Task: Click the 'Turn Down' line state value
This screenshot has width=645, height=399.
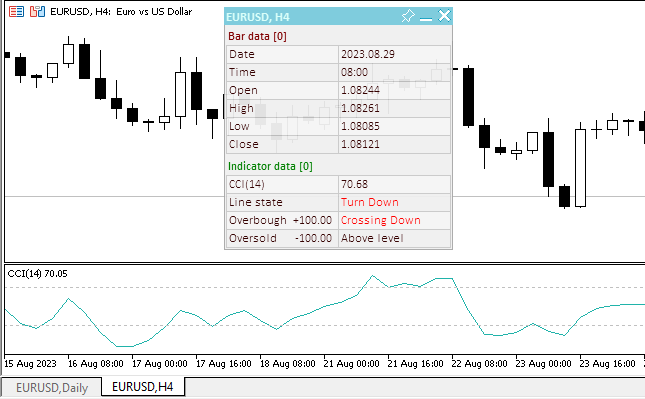Action: [369, 202]
